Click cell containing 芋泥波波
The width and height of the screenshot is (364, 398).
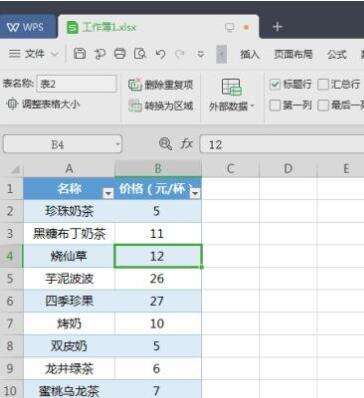[x=69, y=278]
